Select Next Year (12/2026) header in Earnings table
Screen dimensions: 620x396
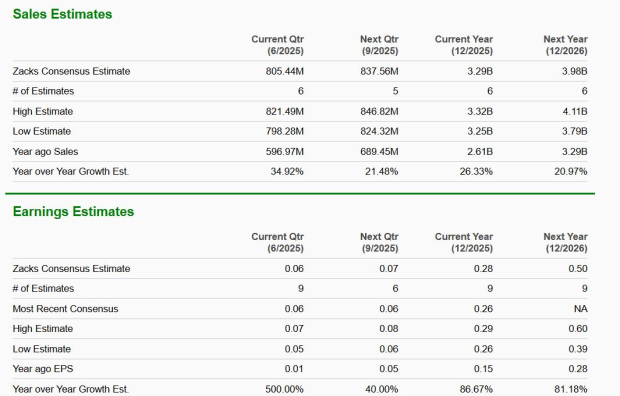click(x=565, y=243)
